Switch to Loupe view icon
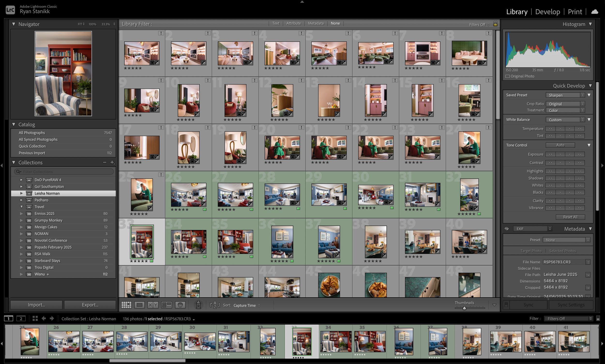The width and height of the screenshot is (605, 364). [140, 305]
